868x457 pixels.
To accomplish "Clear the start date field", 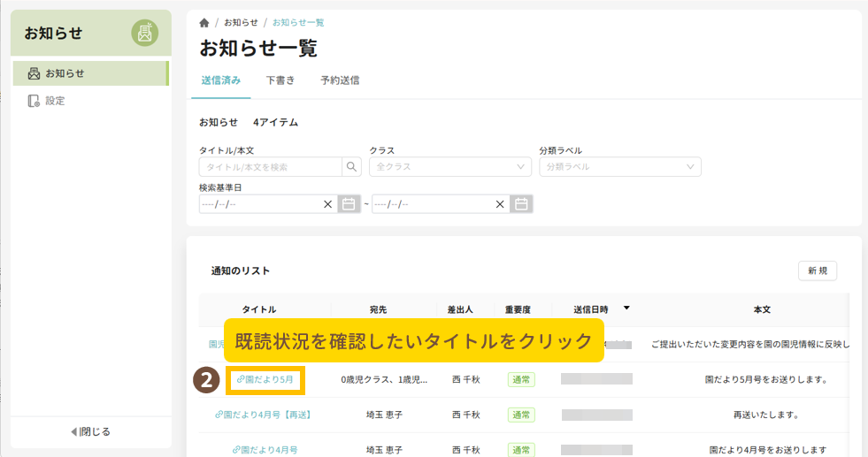I will 327,204.
